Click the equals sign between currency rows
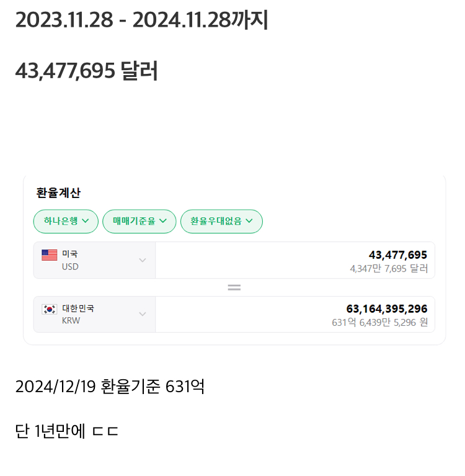Image resolution: width=465 pixels, height=476 pixels. [x=234, y=288]
